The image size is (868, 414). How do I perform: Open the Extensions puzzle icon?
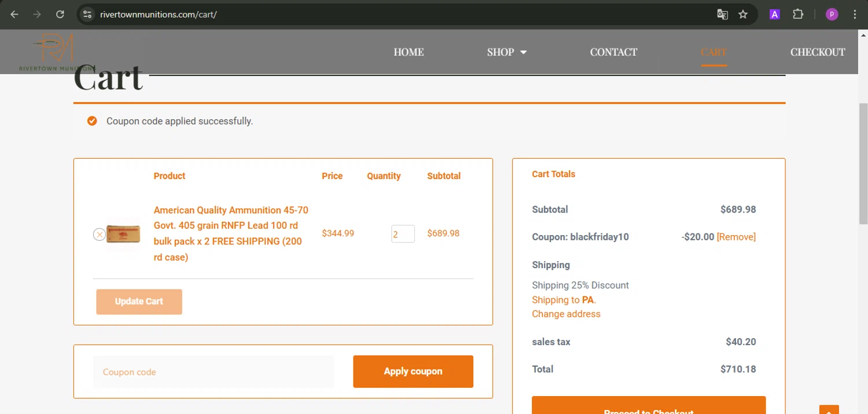pyautogui.click(x=798, y=14)
